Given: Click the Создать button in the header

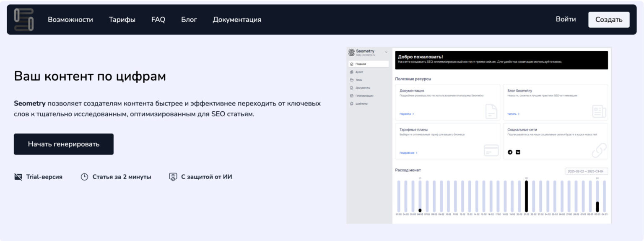Looking at the screenshot, I should (x=608, y=20).
